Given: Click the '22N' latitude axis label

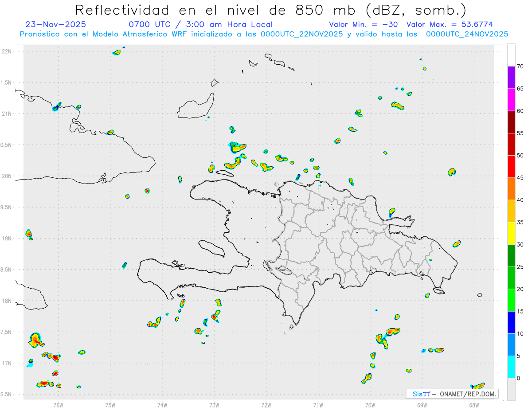Looking at the screenshot, I should coord(8,51).
